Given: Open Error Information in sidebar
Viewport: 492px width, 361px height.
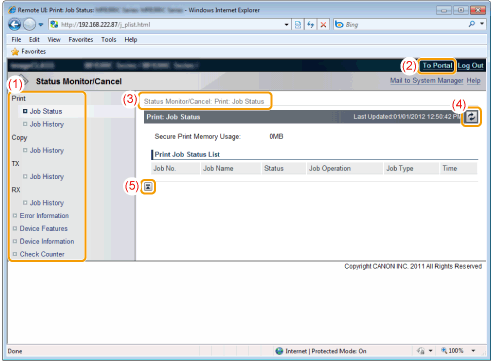Looking at the screenshot, I should (x=44, y=216).
